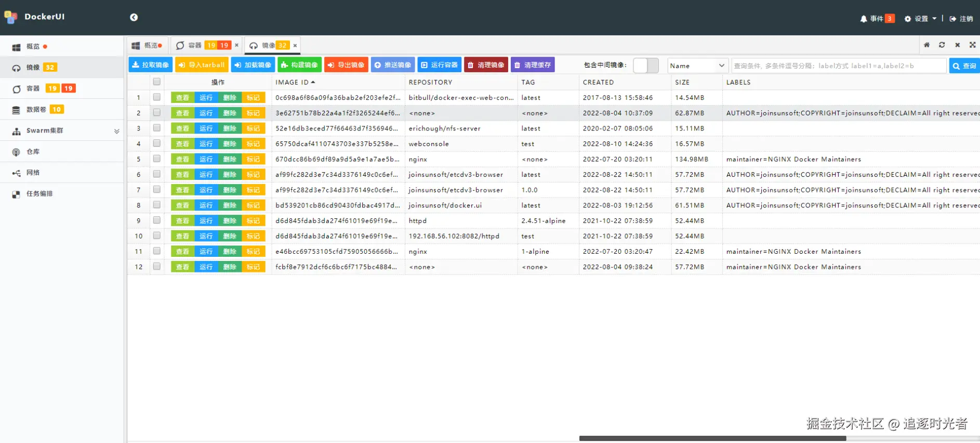Open 数据卷 volumes in sidebar
The image size is (980, 443).
tap(62, 109)
